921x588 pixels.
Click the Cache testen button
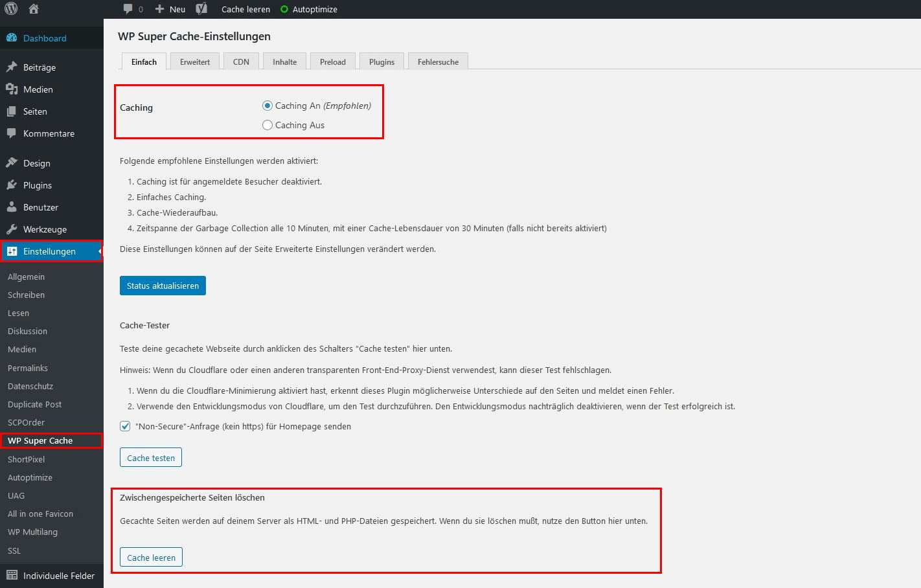(151, 457)
